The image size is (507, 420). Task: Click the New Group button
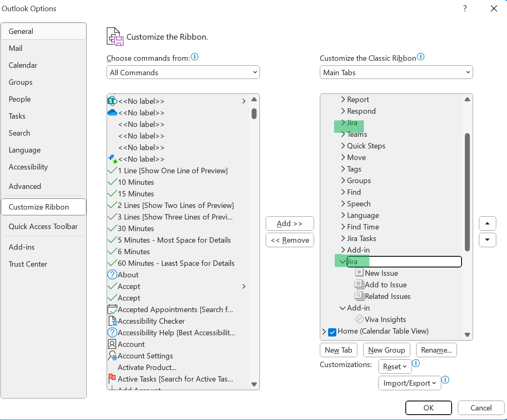tap(386, 350)
